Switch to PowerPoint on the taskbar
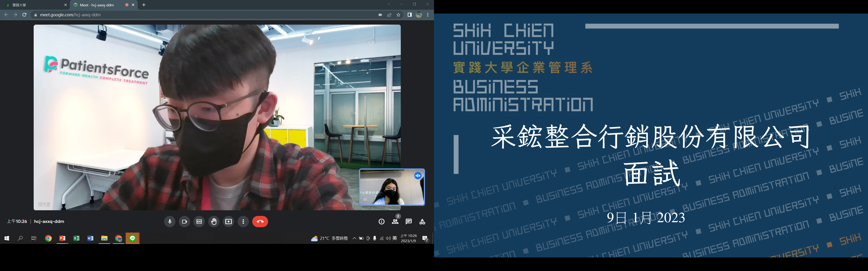The width and height of the screenshot is (868, 271). pos(62,238)
